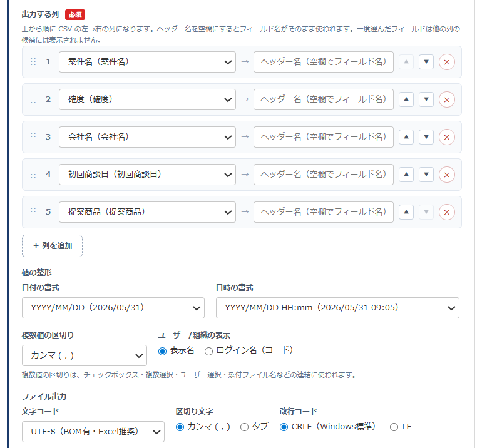The height and width of the screenshot is (448, 482).
Task: Remove the 案件名 column row
Action: tap(447, 62)
